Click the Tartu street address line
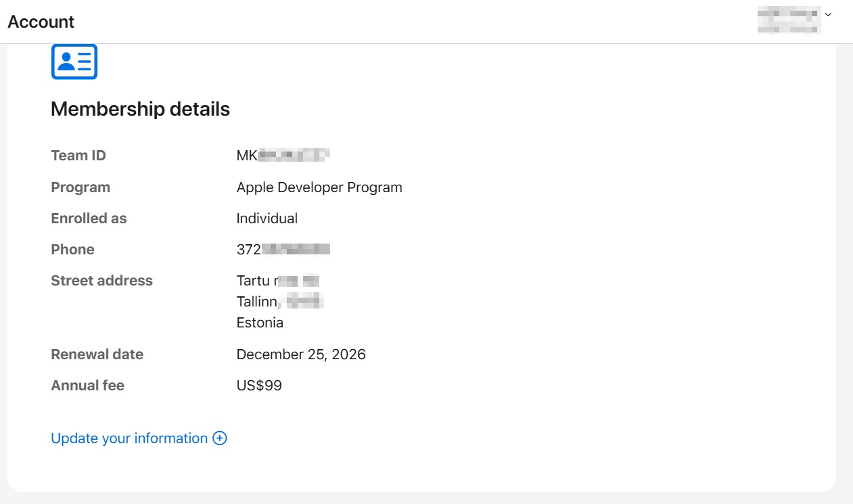This screenshot has width=853, height=504. tap(277, 281)
